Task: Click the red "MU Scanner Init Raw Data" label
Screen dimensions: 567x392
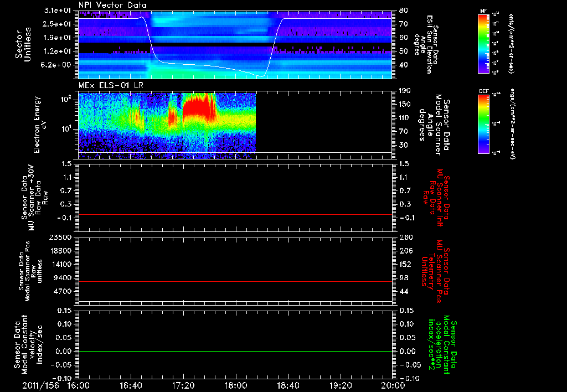Action: [436, 198]
